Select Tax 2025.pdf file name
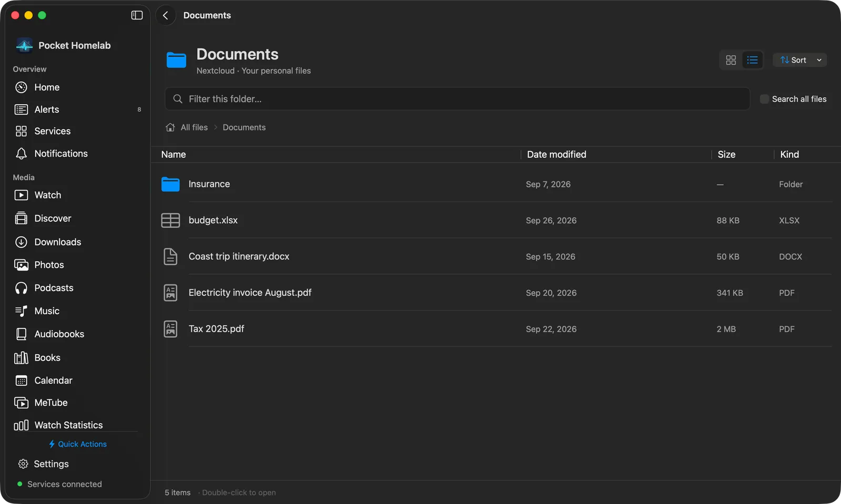The width and height of the screenshot is (841, 504). coord(217,328)
